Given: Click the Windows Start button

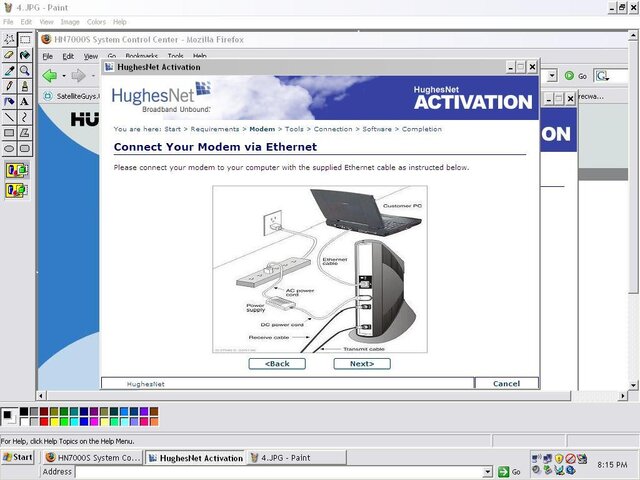Looking at the screenshot, I should [x=18, y=457].
